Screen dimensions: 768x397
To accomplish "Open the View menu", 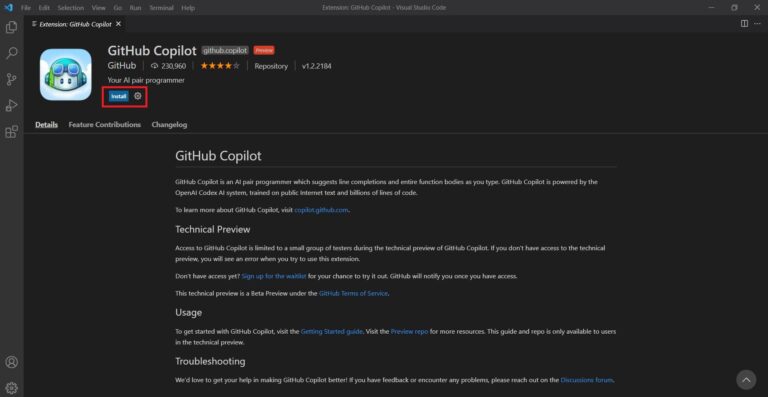I will click(98, 8).
